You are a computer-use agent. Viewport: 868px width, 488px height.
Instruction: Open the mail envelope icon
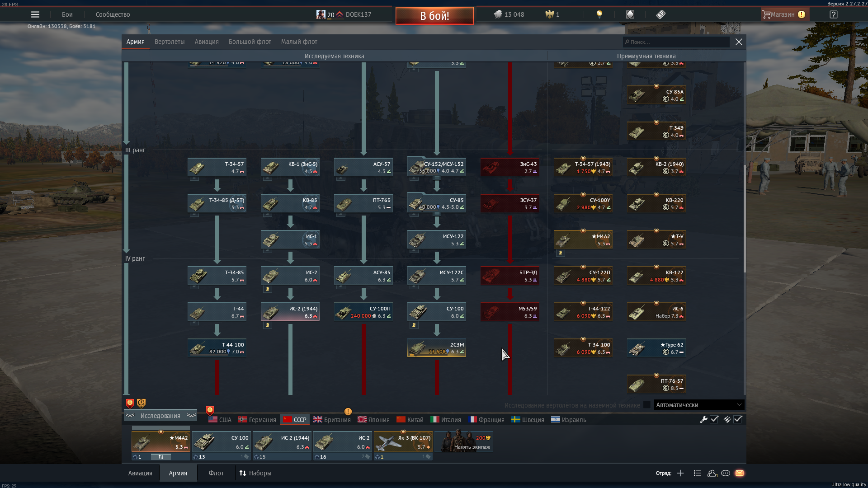(x=740, y=473)
